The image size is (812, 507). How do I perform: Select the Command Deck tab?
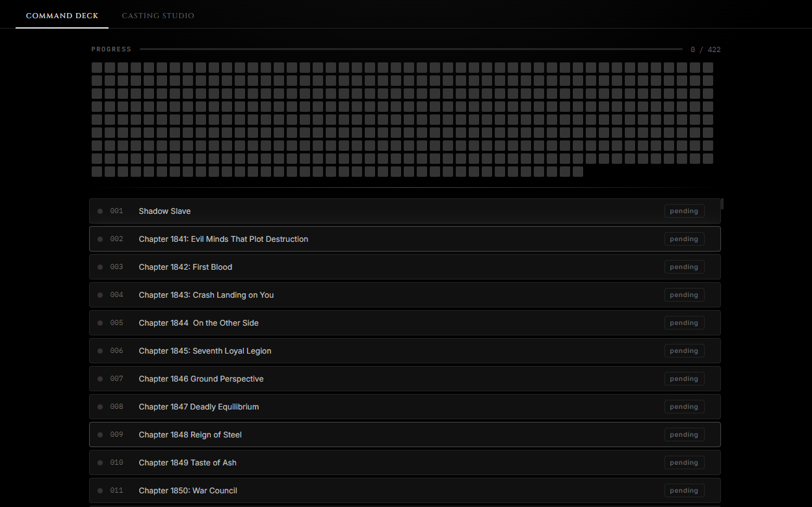click(x=62, y=16)
